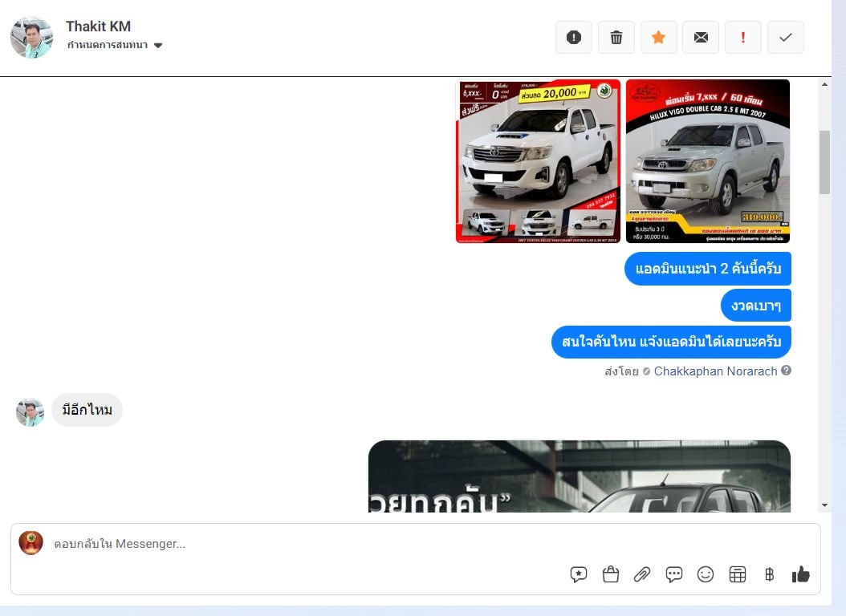Attach a file with paperclip icon
The width and height of the screenshot is (846, 616).
642,574
